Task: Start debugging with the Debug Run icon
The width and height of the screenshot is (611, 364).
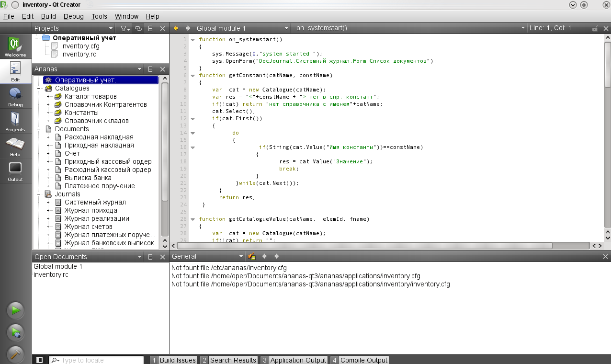Action: [x=15, y=332]
